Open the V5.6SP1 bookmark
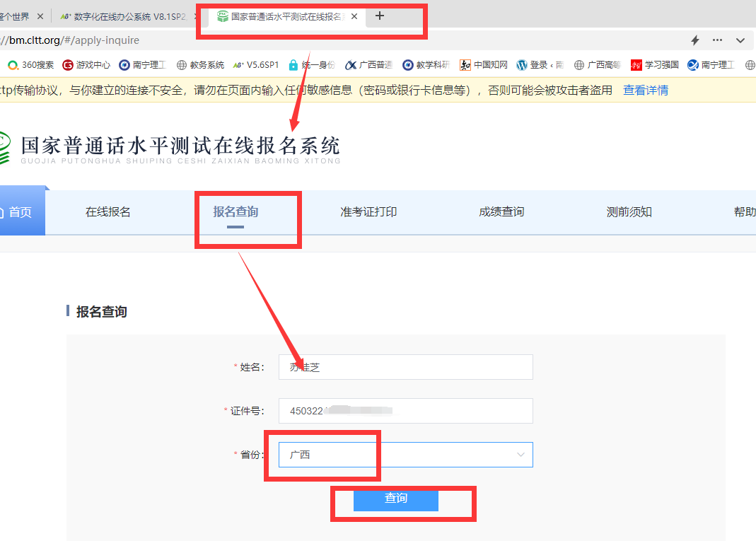Screen dimensions: 756x541 [x=256, y=65]
